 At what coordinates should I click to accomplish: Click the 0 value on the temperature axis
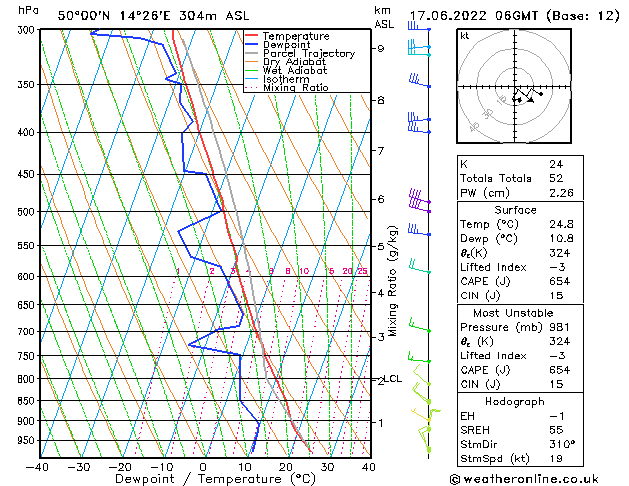tap(203, 467)
